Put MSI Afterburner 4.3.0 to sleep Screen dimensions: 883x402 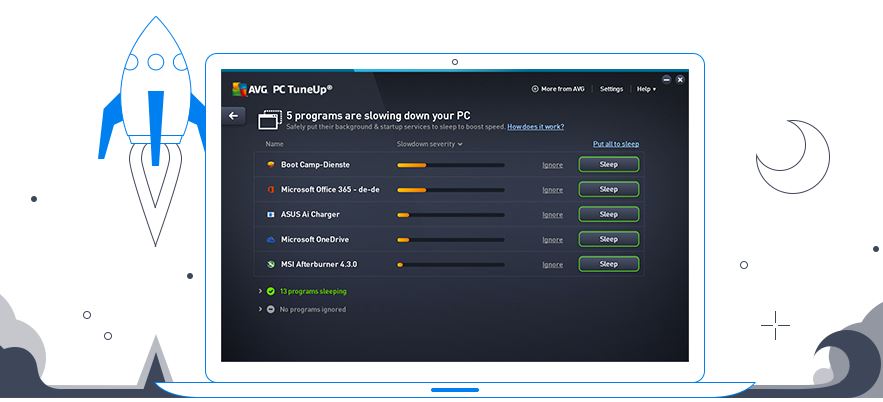609,263
